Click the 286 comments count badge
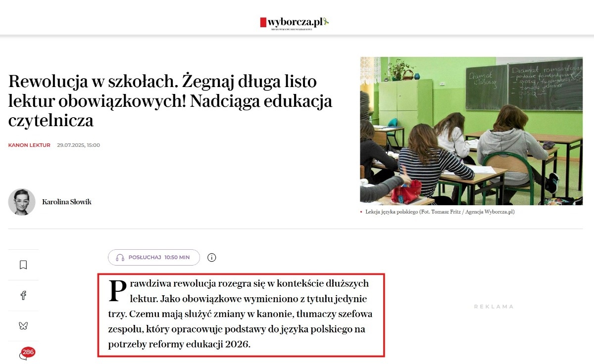594x364 pixels. click(28, 352)
